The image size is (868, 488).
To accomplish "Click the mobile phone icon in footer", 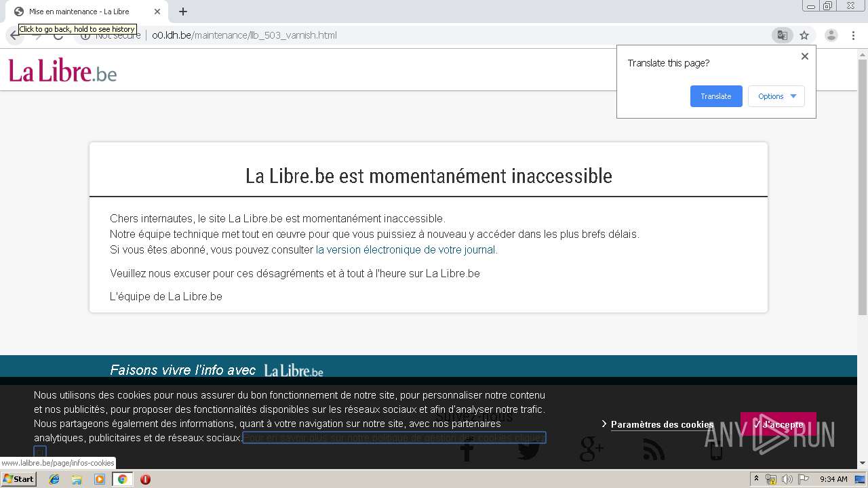I will [716, 449].
